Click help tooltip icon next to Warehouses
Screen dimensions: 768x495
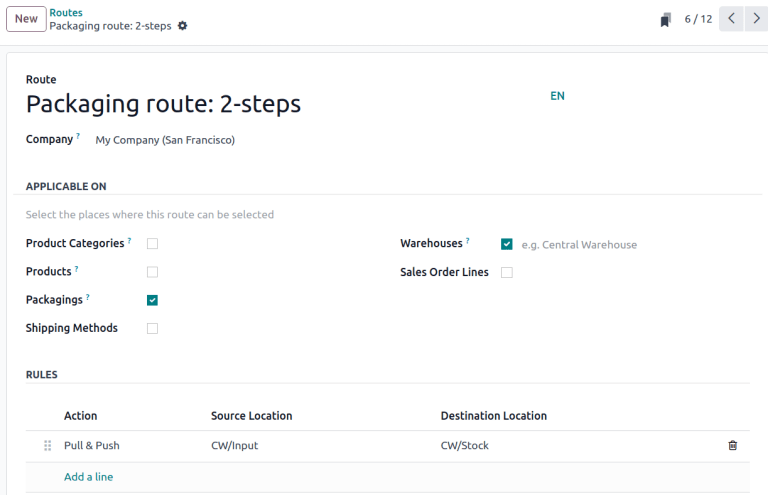coord(468,241)
